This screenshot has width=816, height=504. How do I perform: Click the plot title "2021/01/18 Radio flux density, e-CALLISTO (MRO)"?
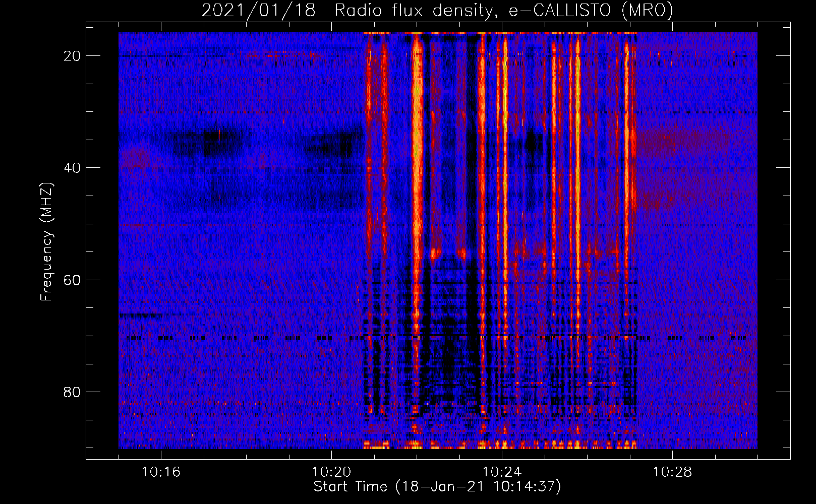(x=437, y=10)
